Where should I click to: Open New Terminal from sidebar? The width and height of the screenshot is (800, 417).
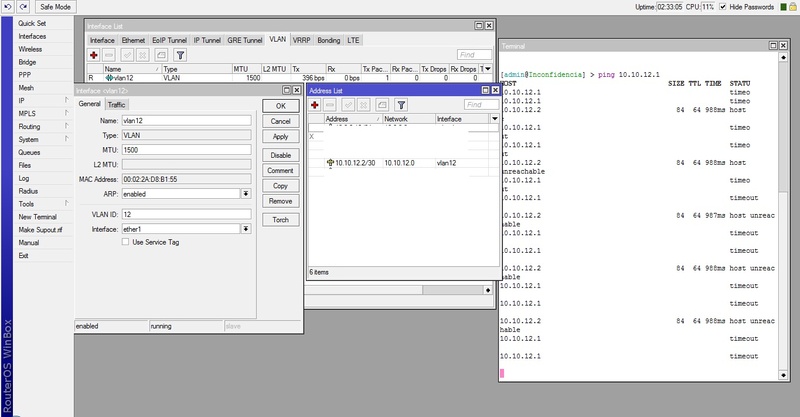tap(38, 216)
